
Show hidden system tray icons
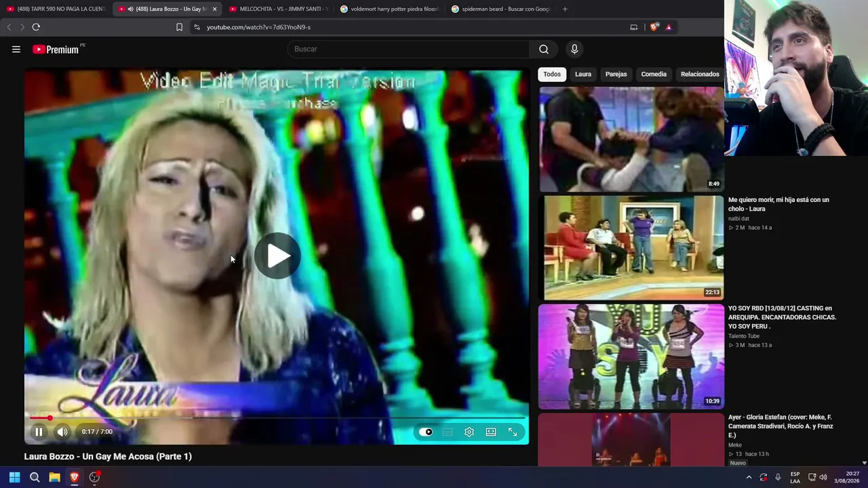(749, 477)
